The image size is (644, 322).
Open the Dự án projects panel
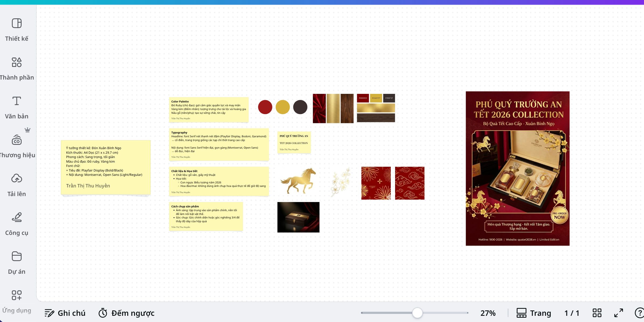point(17,263)
